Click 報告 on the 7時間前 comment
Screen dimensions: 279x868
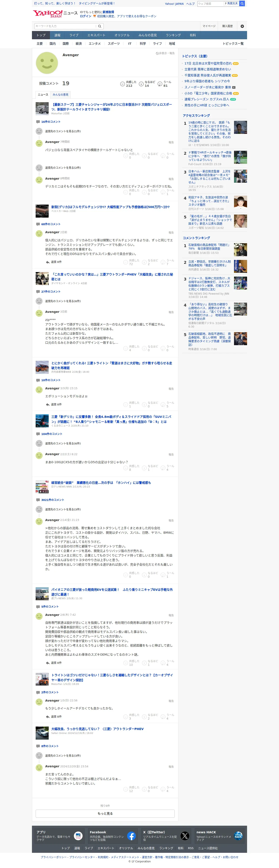tap(171, 143)
